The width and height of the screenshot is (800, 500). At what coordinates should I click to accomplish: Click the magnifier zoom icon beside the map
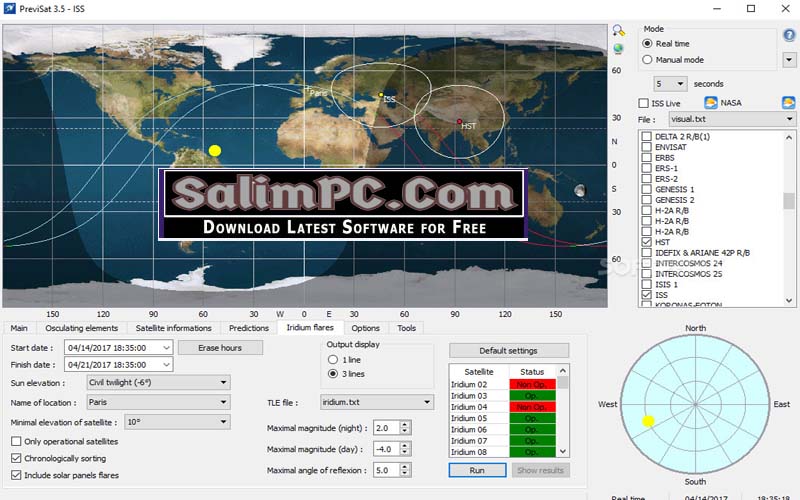tap(618, 31)
